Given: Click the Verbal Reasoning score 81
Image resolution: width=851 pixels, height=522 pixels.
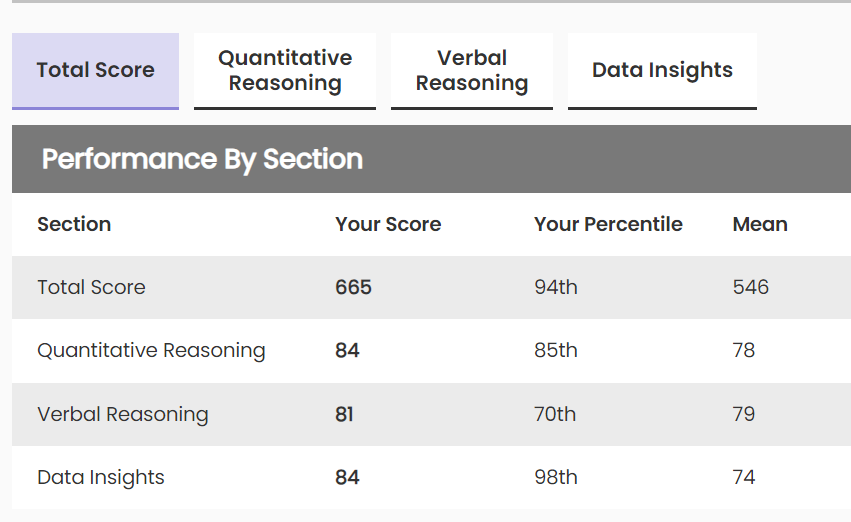Looking at the screenshot, I should coord(344,414).
